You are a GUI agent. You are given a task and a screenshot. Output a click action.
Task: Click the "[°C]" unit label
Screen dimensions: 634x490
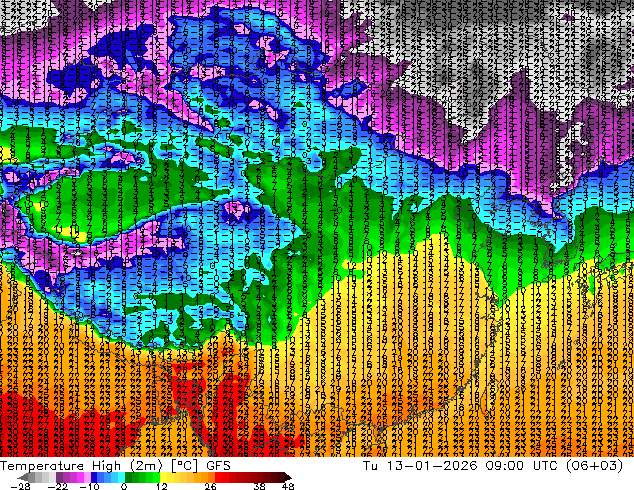[184, 465]
